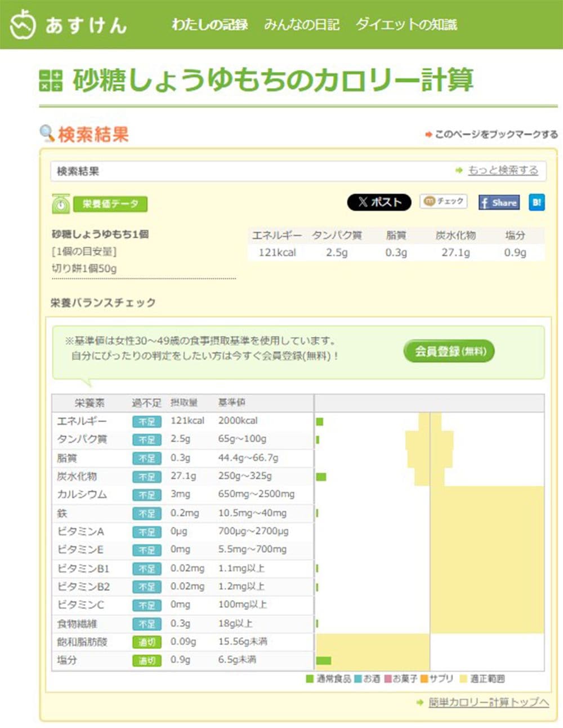Image resolution: width=563 pixels, height=728 pixels.
Task: Click the Hatena B! bookmark icon
Action: pyautogui.click(x=537, y=203)
